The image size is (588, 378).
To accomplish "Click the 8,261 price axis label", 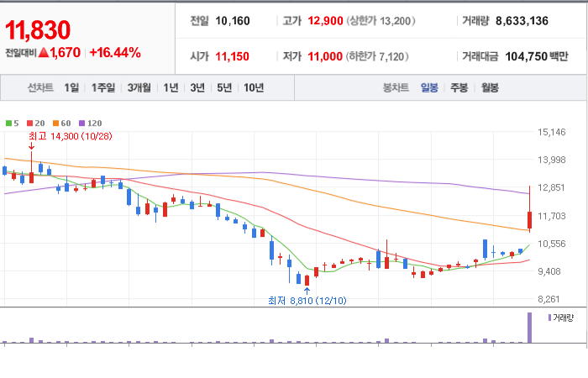I will [549, 299].
